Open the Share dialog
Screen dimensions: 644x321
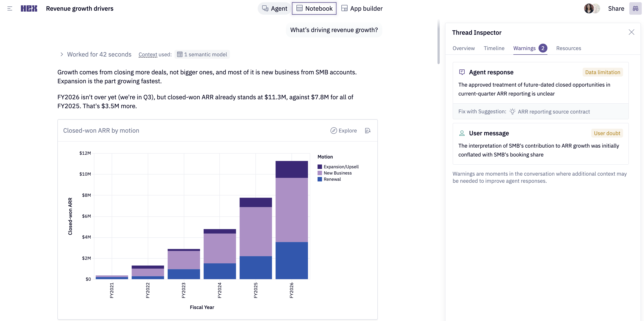pos(616,8)
